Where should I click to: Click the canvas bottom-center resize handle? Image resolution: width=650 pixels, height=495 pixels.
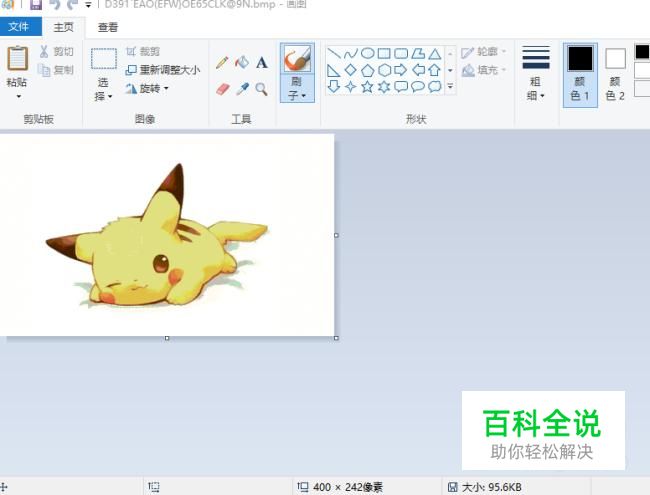click(x=167, y=338)
